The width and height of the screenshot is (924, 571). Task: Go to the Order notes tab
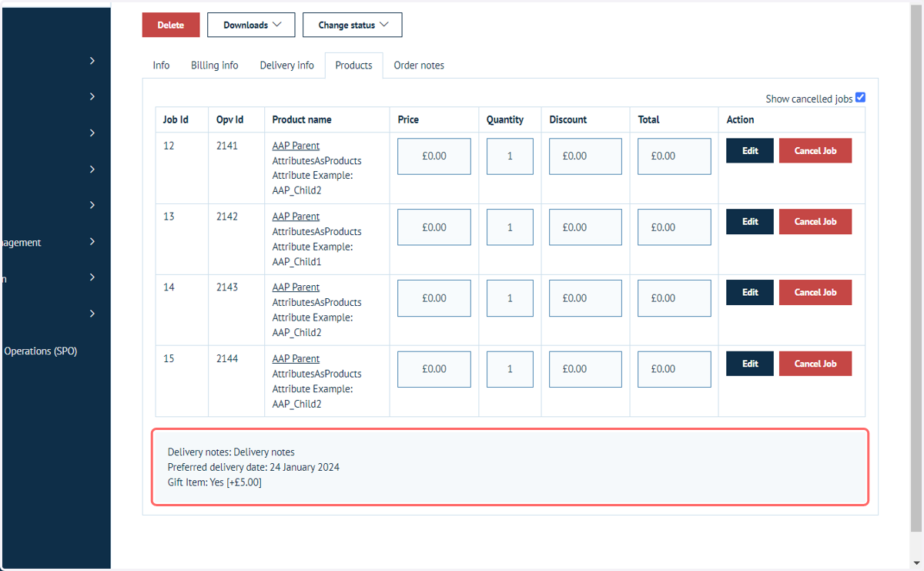click(x=419, y=65)
